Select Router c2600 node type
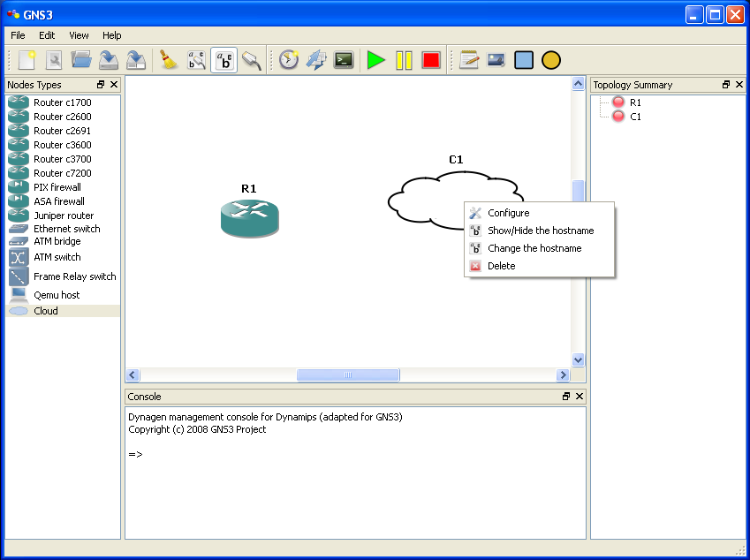This screenshot has height=560, width=750. [x=63, y=117]
